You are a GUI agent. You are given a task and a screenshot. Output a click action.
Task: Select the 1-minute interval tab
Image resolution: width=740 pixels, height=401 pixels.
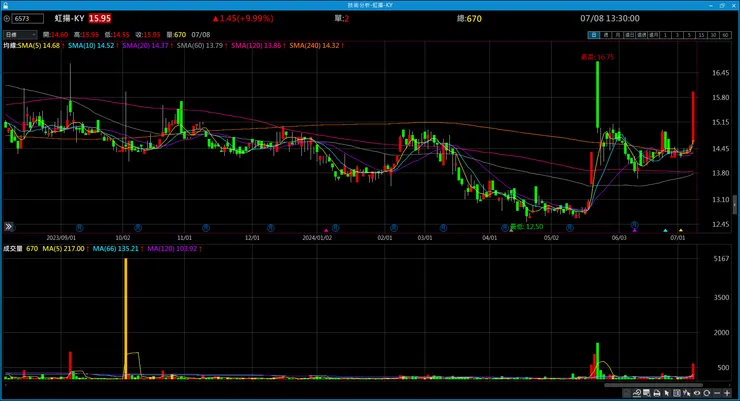[x=665, y=35]
